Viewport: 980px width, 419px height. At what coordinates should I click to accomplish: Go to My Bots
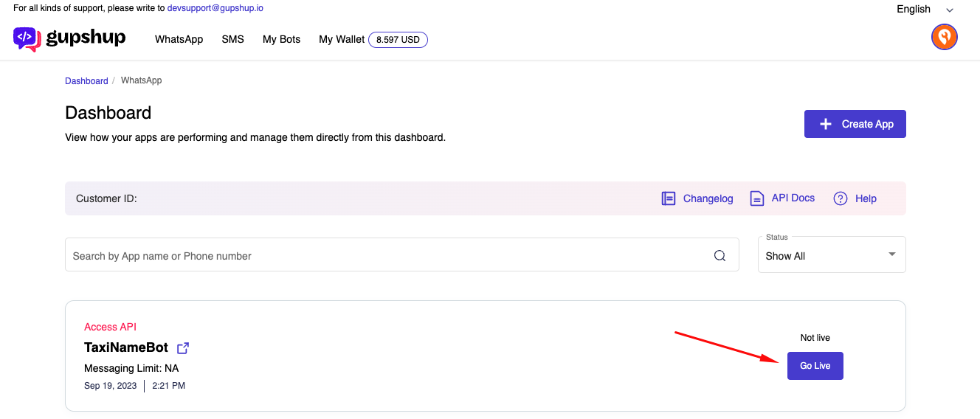coord(281,39)
